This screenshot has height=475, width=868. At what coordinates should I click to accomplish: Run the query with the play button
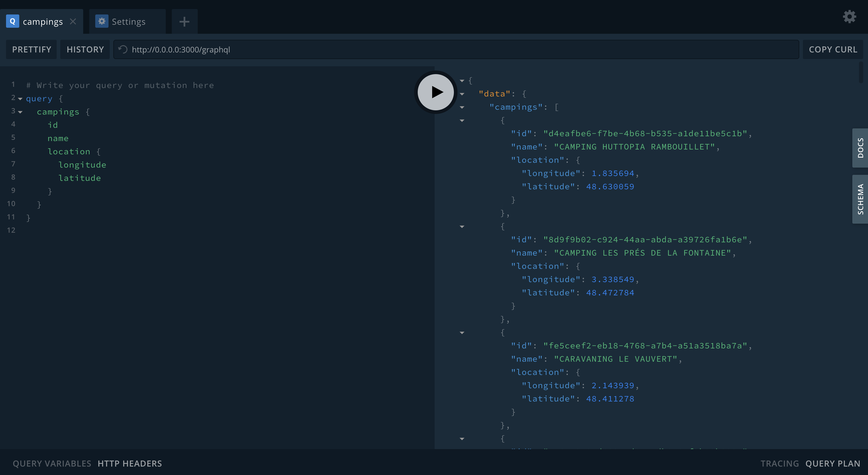[436, 92]
